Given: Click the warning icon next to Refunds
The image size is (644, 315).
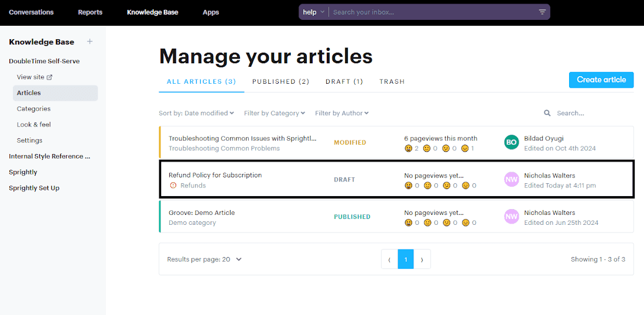Looking at the screenshot, I should (x=173, y=185).
